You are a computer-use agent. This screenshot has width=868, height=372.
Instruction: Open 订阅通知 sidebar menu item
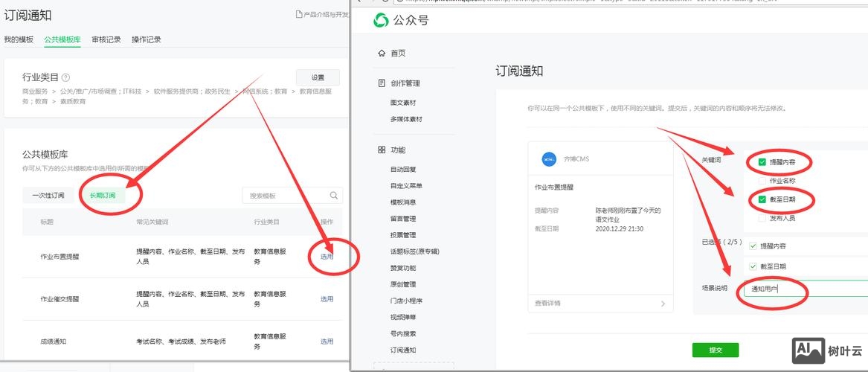(403, 350)
